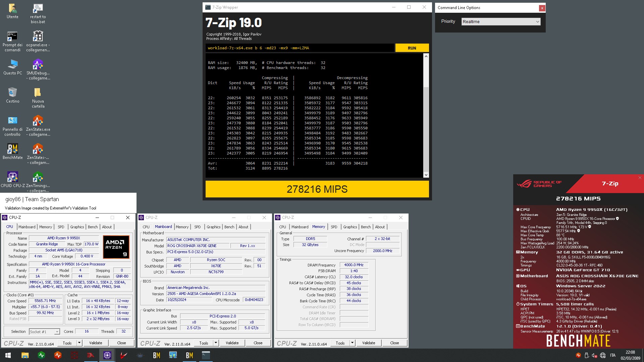Open the Windows Start menu

click(8, 355)
